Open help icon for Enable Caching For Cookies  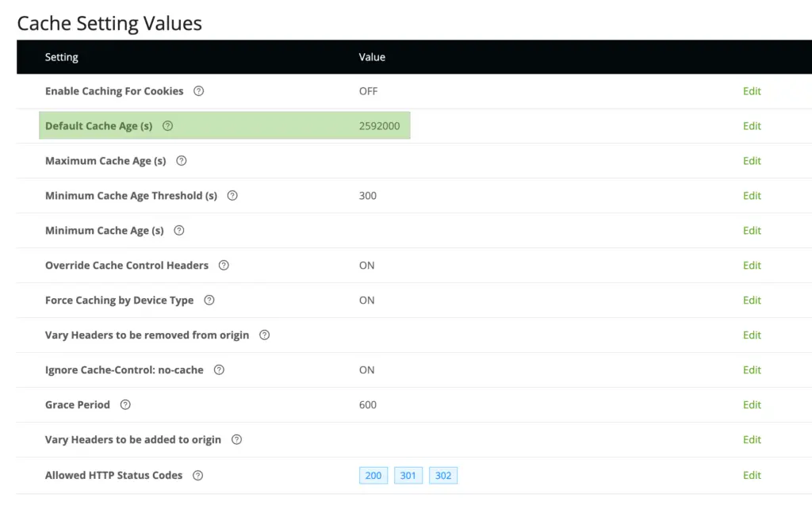click(x=198, y=91)
